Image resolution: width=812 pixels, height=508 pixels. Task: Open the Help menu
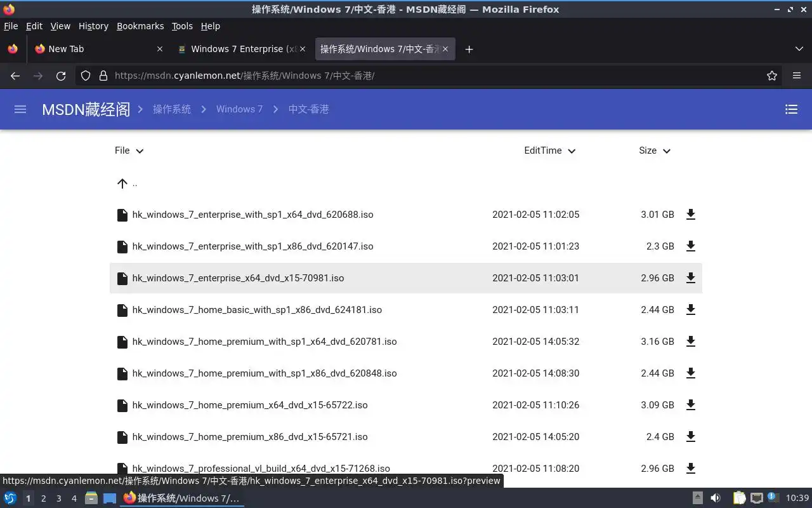click(211, 26)
